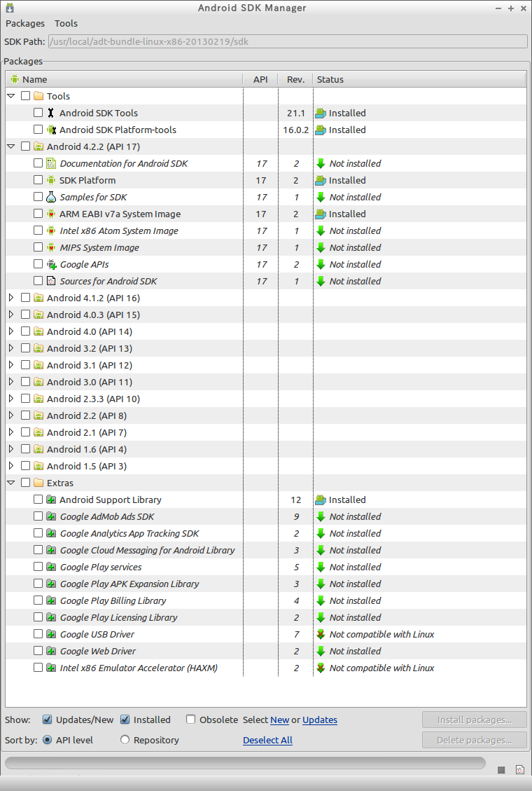The image size is (532, 791).
Task: Select the Google Play Licensing Library row
Action: [266, 617]
